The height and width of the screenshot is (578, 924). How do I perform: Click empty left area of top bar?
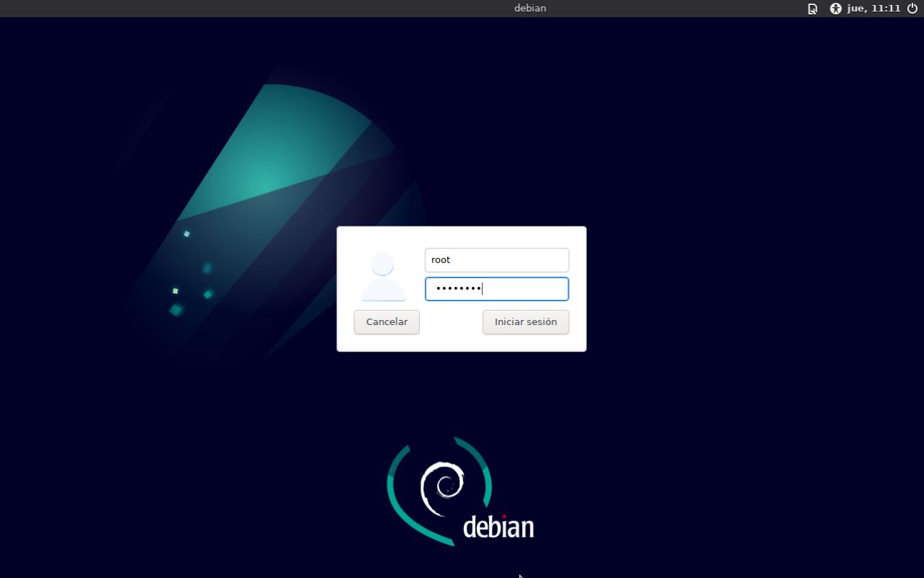click(216, 9)
